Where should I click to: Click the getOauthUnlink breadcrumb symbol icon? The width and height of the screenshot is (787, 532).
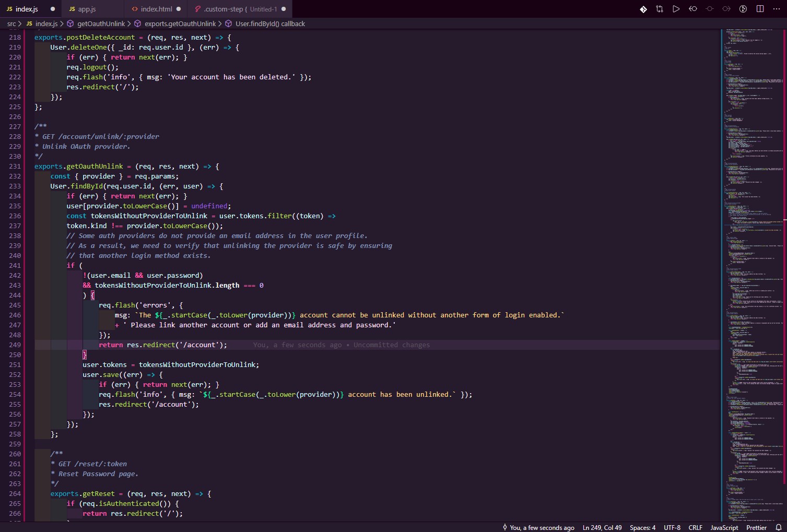(x=70, y=23)
